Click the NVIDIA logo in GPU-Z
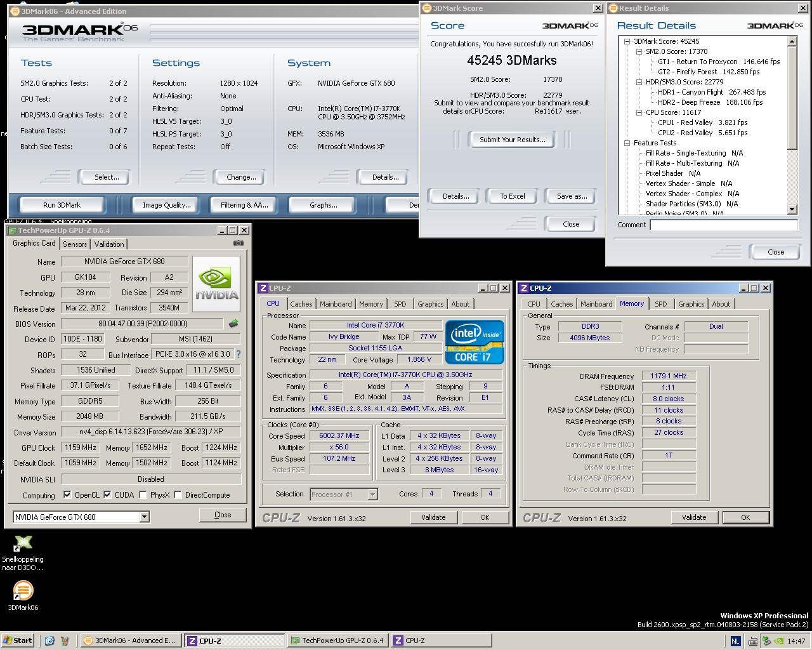The height and width of the screenshot is (650, 812). click(216, 284)
